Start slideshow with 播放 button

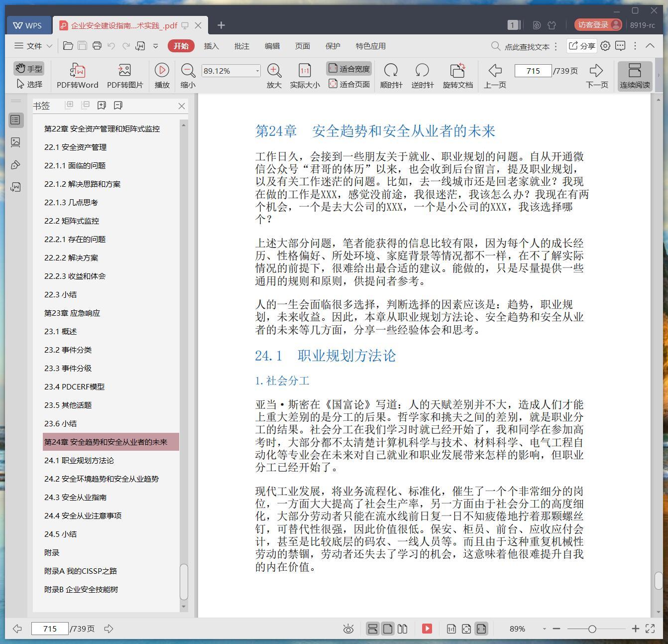(x=162, y=76)
